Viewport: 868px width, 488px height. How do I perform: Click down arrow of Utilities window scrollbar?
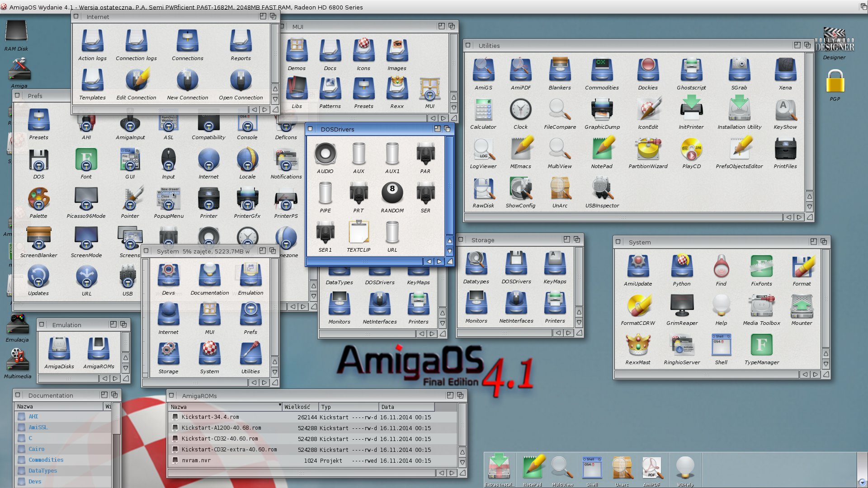click(x=809, y=206)
